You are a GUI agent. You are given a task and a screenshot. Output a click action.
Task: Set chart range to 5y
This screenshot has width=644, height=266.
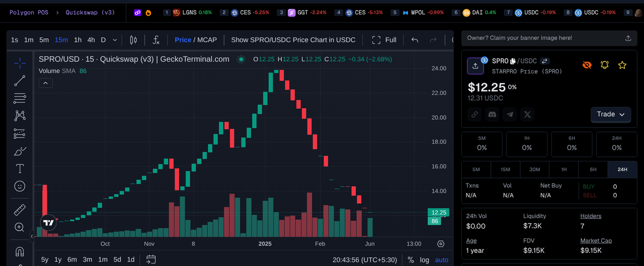(x=45, y=259)
